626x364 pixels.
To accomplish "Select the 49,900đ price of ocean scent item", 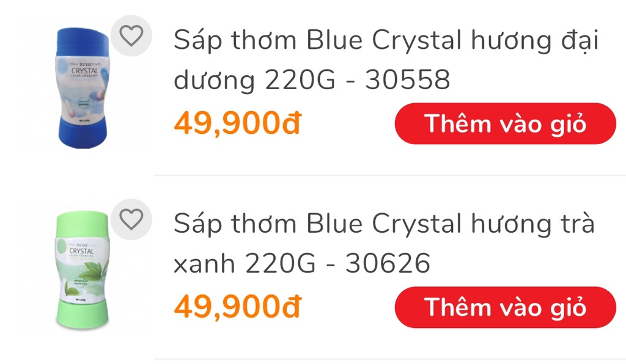I will 238,123.
